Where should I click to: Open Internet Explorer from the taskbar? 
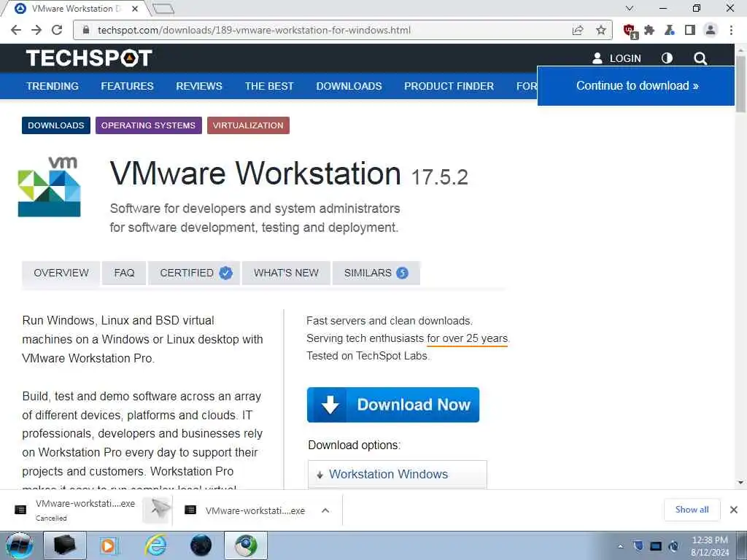point(156,545)
